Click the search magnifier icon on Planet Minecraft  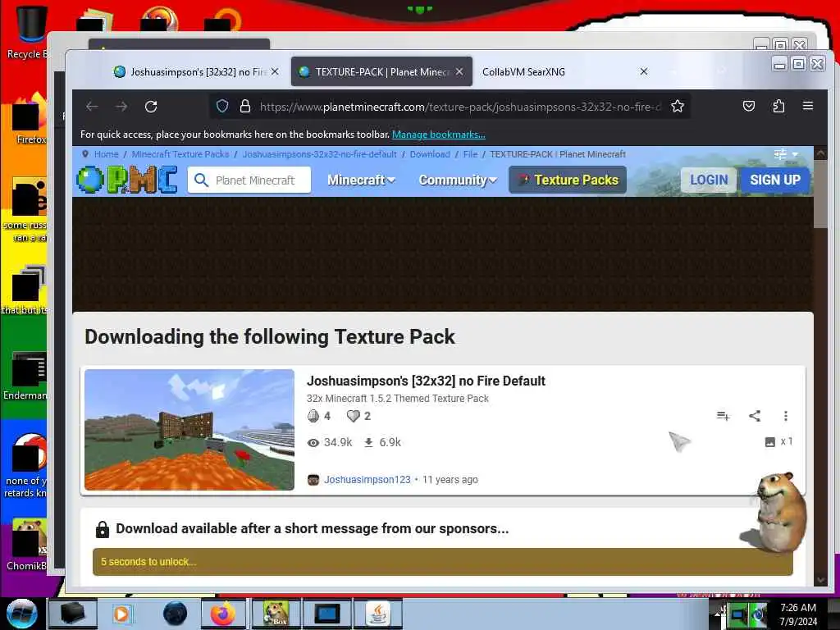(x=201, y=180)
